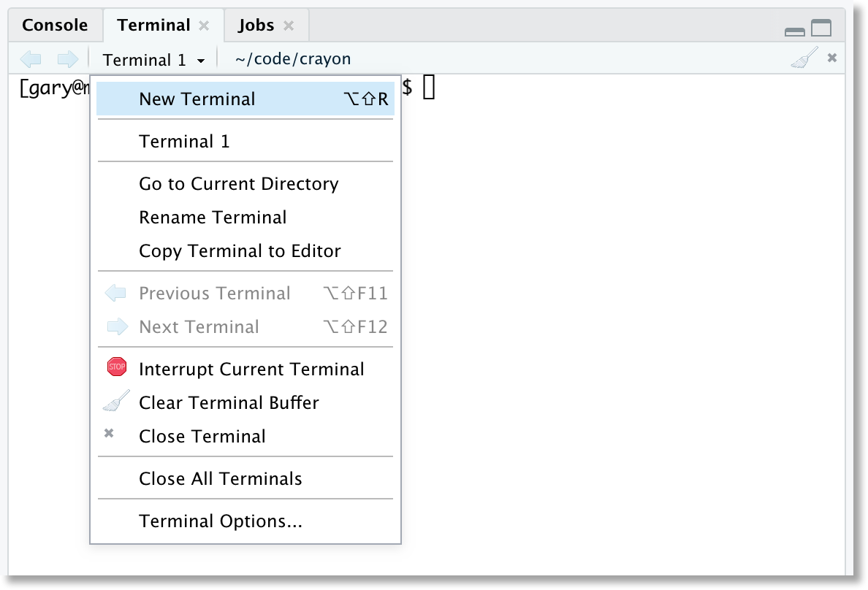Screen dimensions: 868x590
Task: Maximize the terminal pane
Action: (821, 26)
